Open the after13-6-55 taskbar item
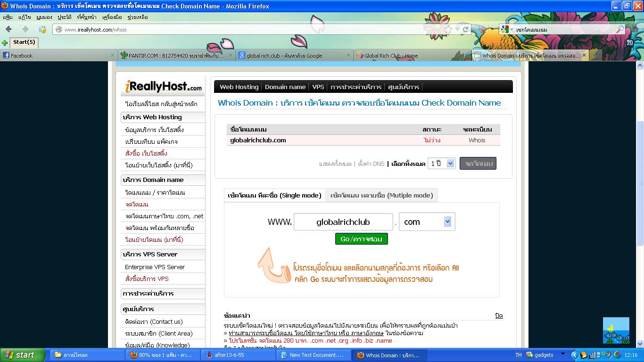 (x=238, y=355)
